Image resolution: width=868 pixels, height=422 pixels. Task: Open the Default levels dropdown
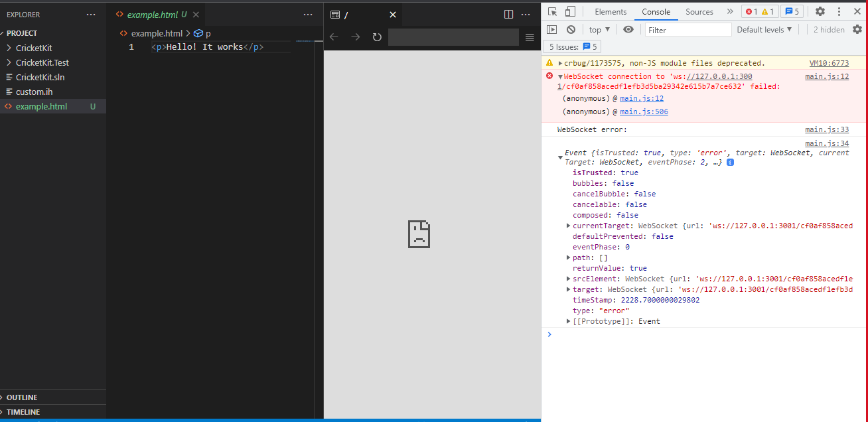(x=764, y=29)
